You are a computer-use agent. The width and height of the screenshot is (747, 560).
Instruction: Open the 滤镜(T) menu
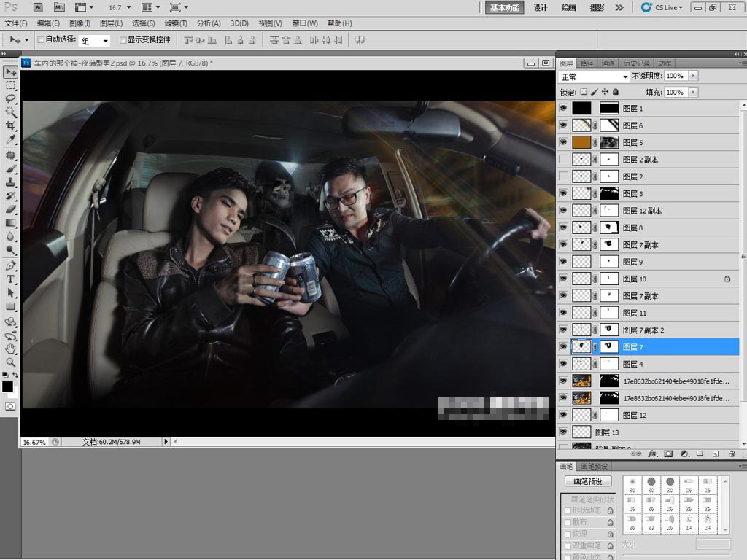tap(176, 23)
